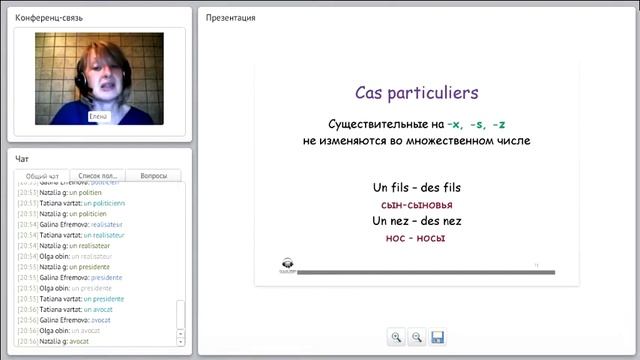Select Olga obin message 'un realisateur'

pos(64,256)
